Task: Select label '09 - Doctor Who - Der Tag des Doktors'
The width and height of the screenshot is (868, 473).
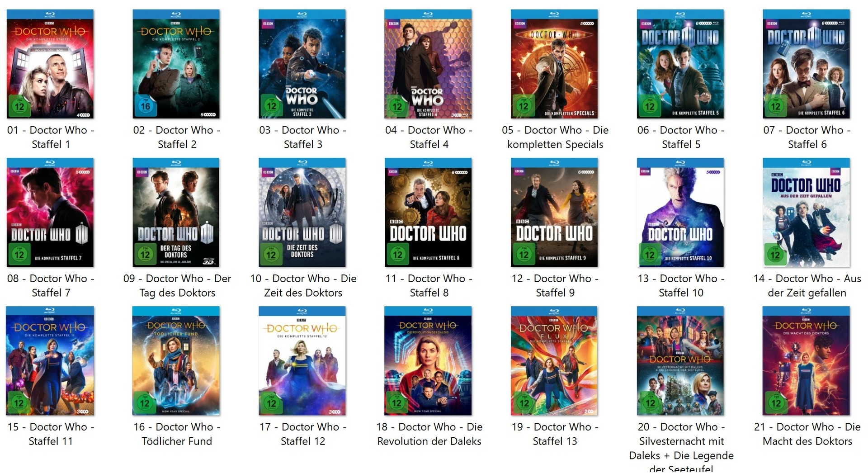Action: [x=177, y=285]
